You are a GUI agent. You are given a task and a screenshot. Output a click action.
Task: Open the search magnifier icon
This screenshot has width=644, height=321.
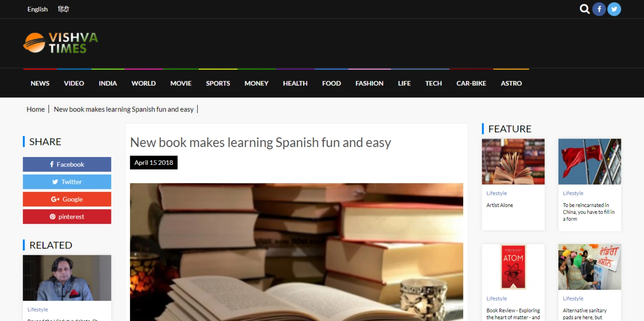point(584,9)
